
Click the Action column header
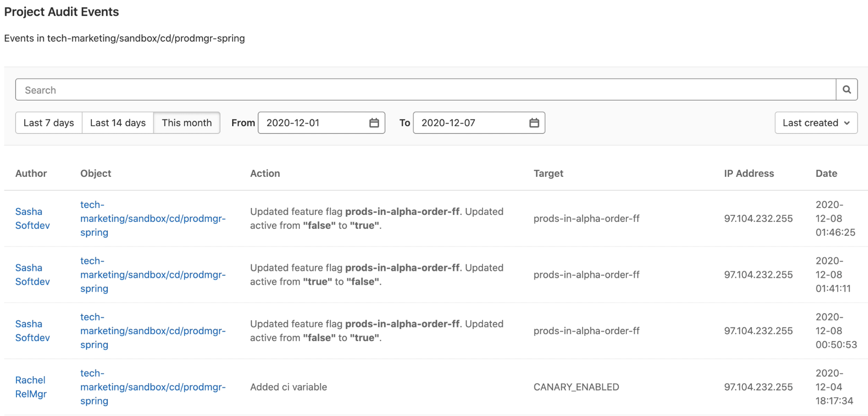[265, 173]
